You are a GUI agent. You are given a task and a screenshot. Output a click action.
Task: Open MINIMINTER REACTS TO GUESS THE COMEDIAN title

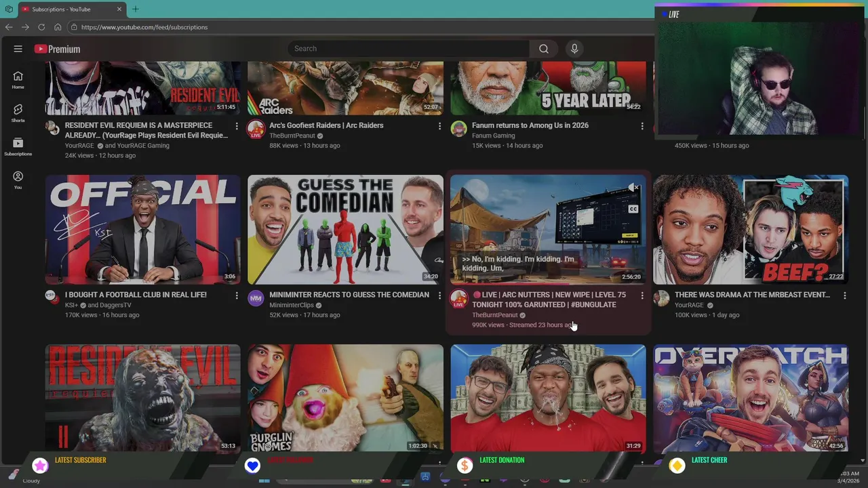point(349,295)
